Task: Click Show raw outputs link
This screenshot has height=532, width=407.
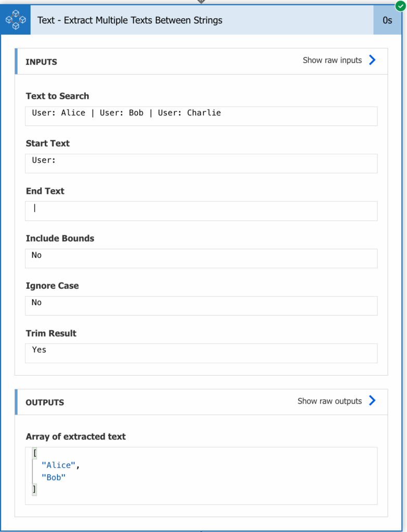Action: (330, 401)
